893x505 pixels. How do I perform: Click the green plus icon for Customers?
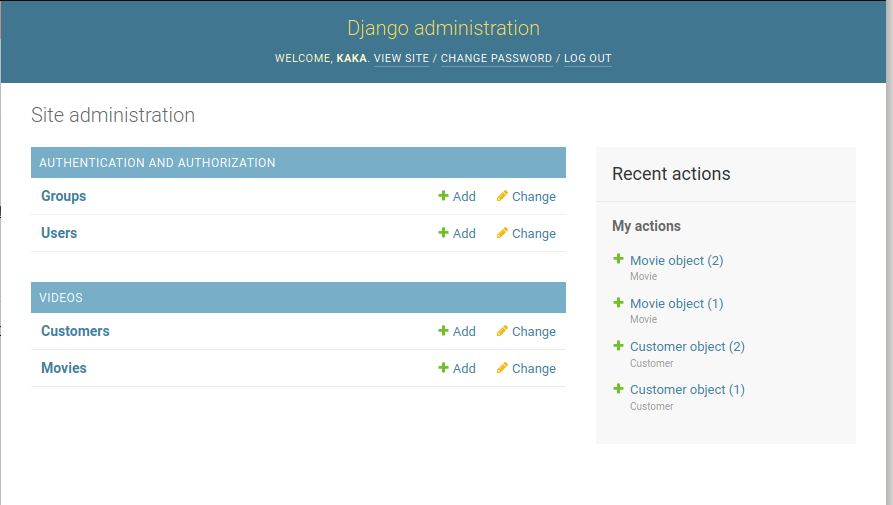tap(443, 331)
